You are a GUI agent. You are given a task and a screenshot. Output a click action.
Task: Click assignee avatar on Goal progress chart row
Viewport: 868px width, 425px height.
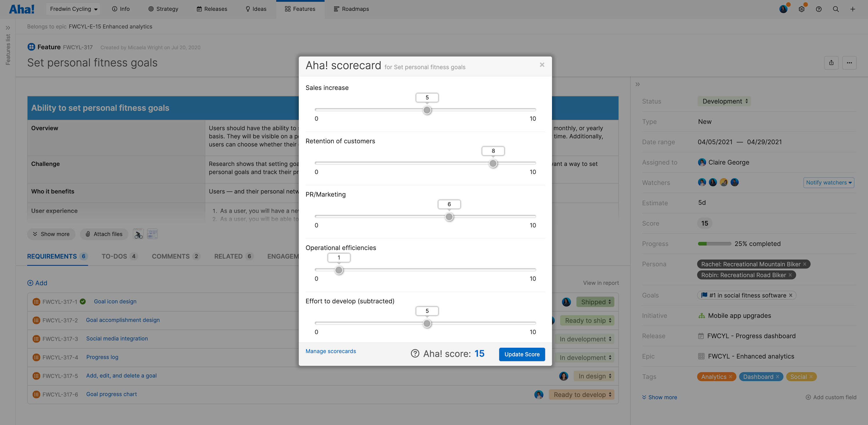pyautogui.click(x=539, y=395)
